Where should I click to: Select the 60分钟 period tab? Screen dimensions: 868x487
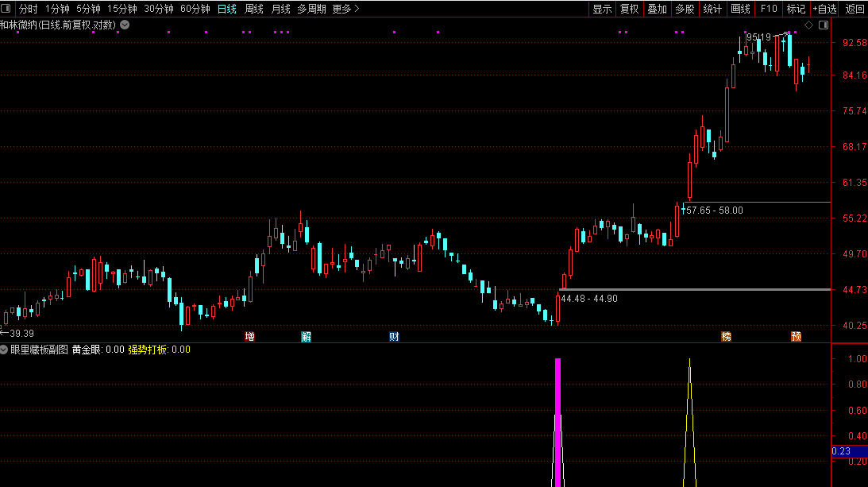[x=195, y=9]
